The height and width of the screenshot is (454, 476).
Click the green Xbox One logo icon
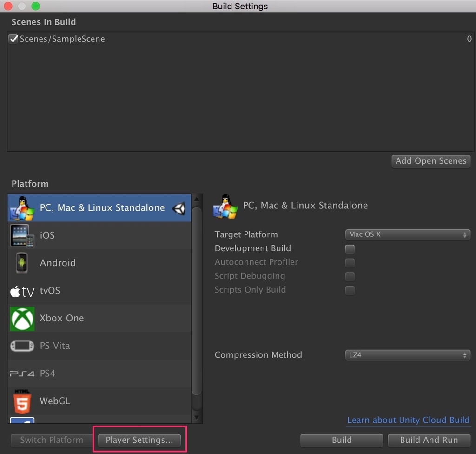(x=22, y=319)
